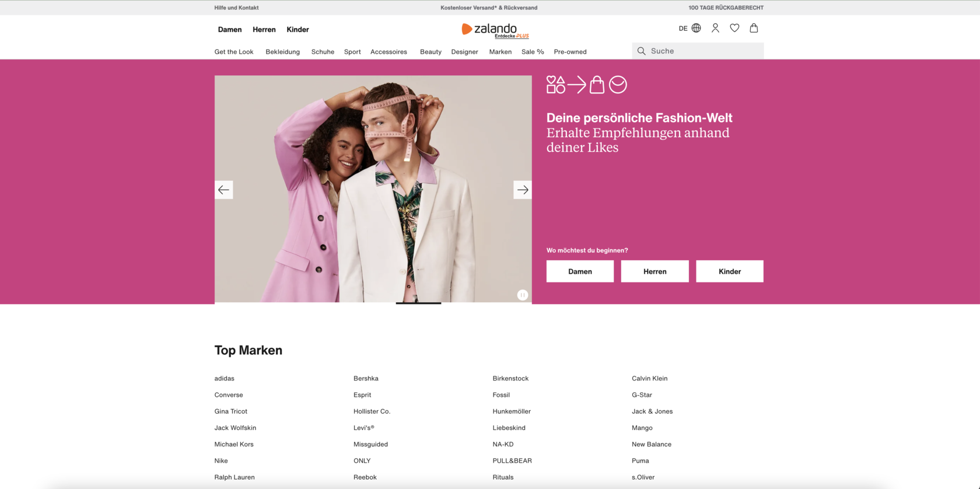Screen dimensions: 980x489
Task: Click the search magnifier icon
Action: (641, 51)
